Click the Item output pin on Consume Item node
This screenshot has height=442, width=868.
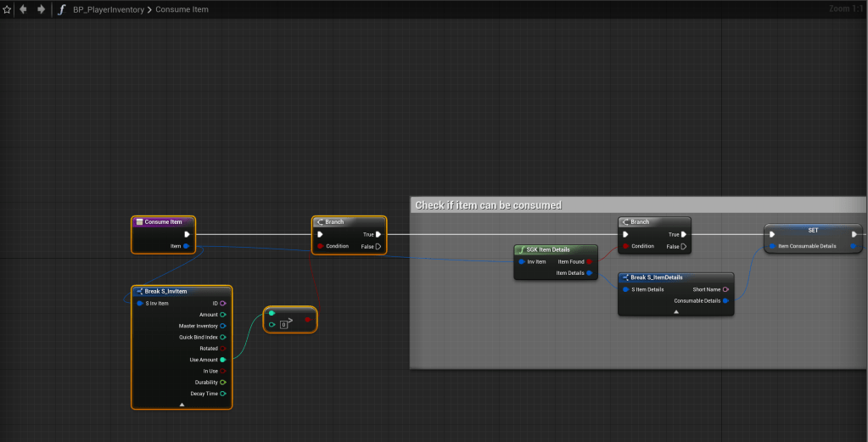click(186, 246)
